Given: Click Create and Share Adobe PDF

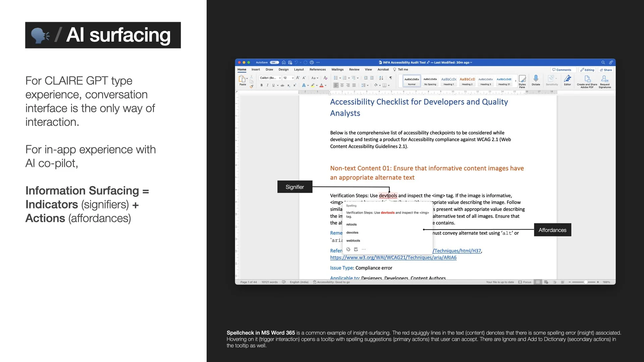Looking at the screenshot, I should 587,79.
